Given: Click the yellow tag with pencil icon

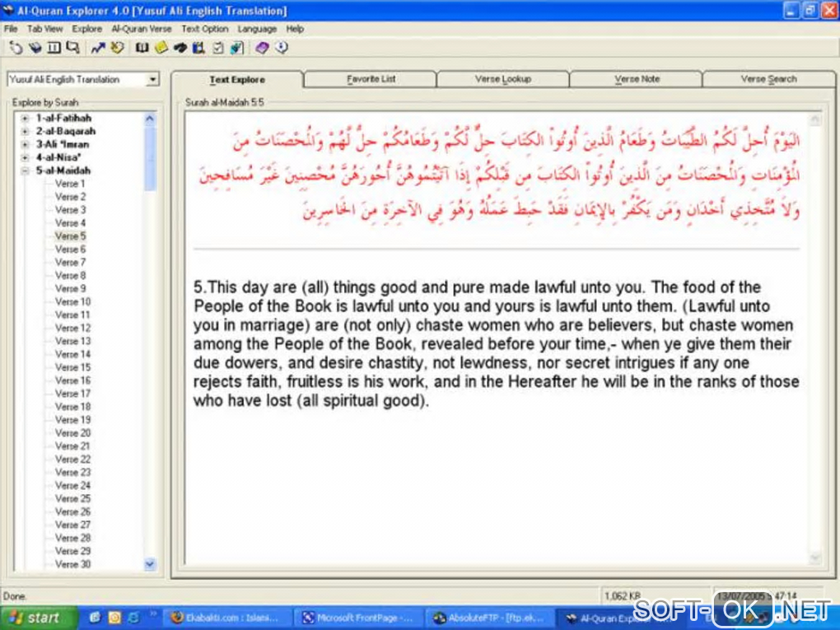Looking at the screenshot, I should [117, 49].
